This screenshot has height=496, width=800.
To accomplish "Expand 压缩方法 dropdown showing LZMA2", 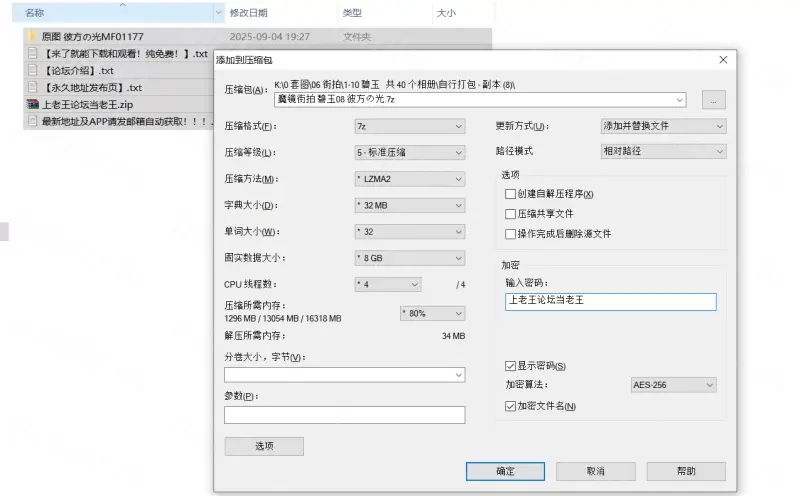I will [x=410, y=179].
